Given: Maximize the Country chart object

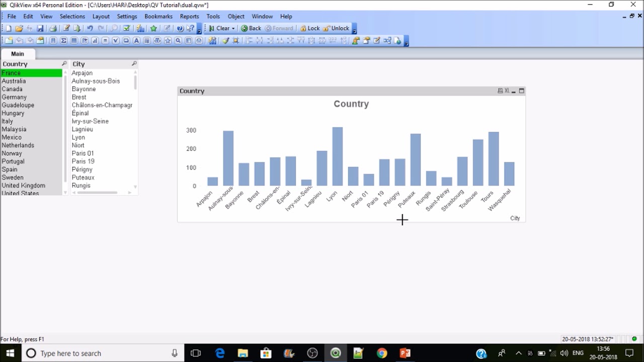Looking at the screenshot, I should tap(521, 91).
